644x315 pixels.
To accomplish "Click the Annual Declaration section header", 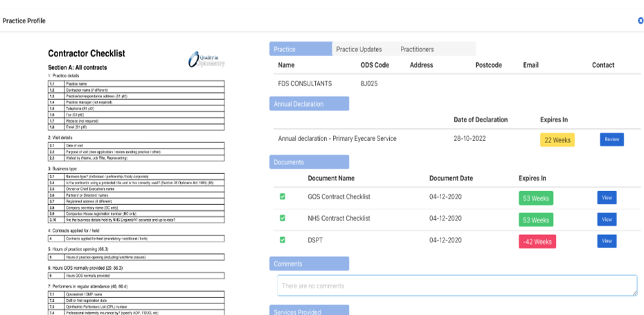I will coord(309,103).
